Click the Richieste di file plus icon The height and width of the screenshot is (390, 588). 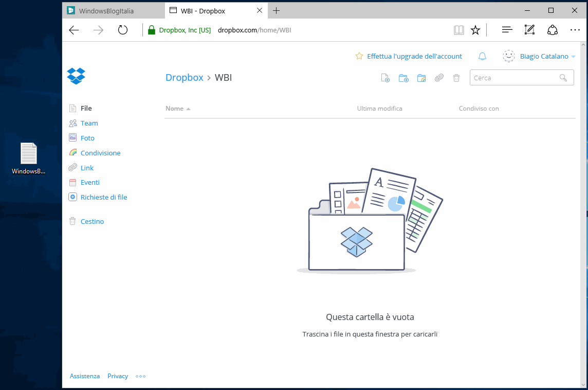tap(73, 197)
